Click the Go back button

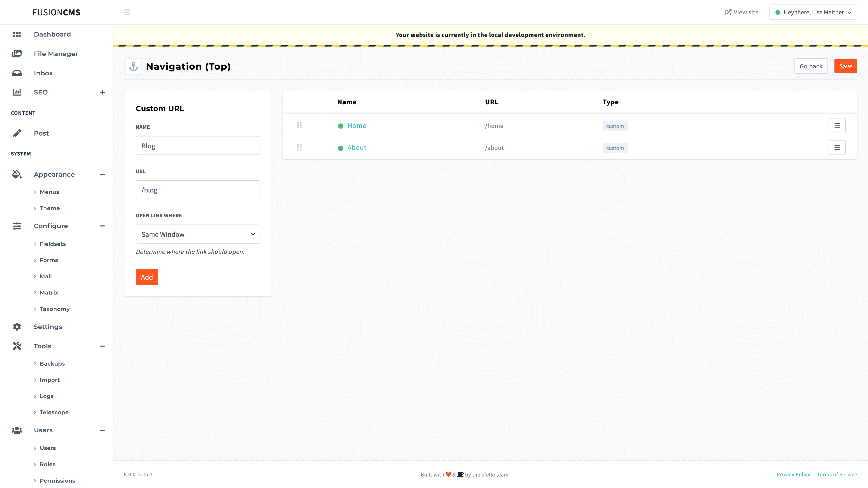click(x=811, y=66)
